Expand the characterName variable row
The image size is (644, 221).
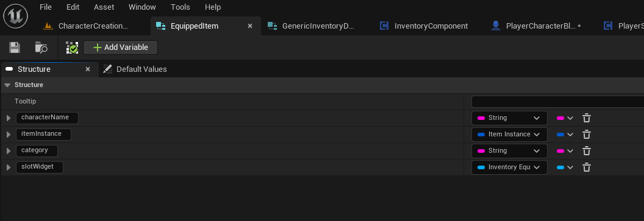(9, 118)
